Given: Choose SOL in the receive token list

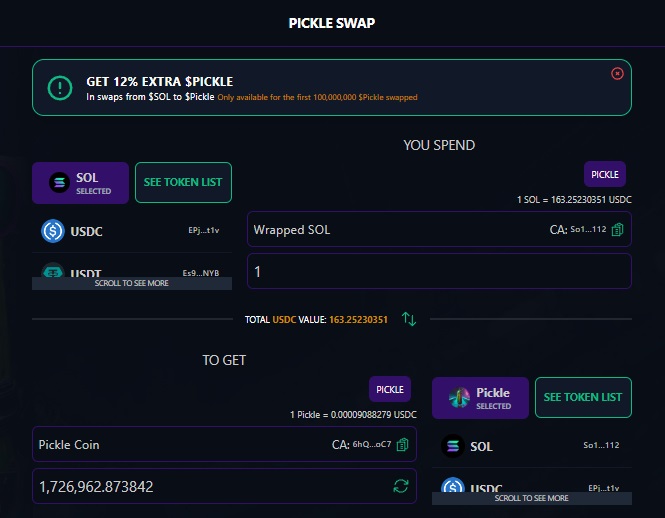Looking at the screenshot, I should click(532, 446).
